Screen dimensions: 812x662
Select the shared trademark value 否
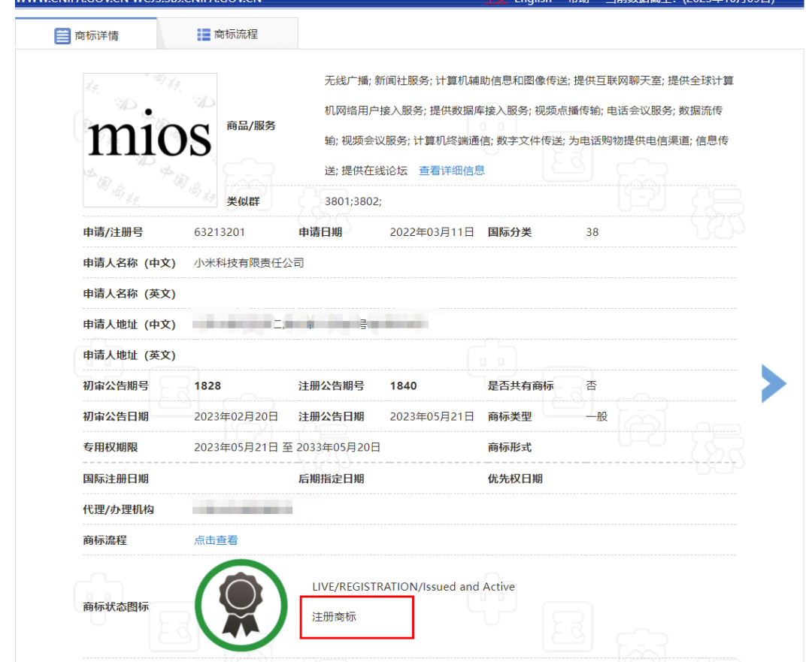[x=592, y=385]
